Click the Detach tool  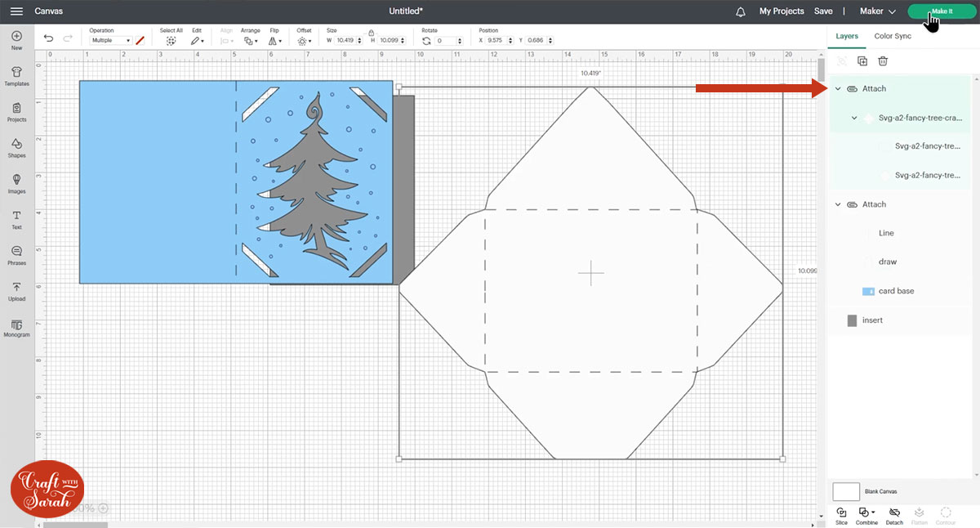pos(894,513)
